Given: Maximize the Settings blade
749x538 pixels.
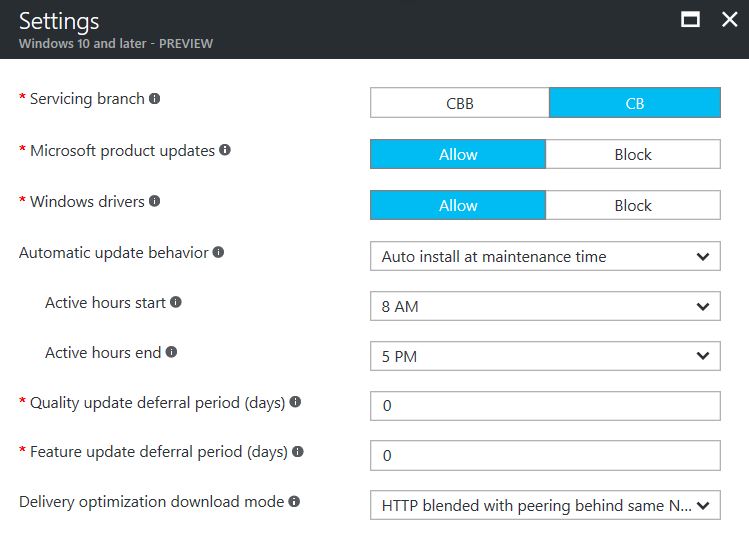Looking at the screenshot, I should [x=690, y=20].
